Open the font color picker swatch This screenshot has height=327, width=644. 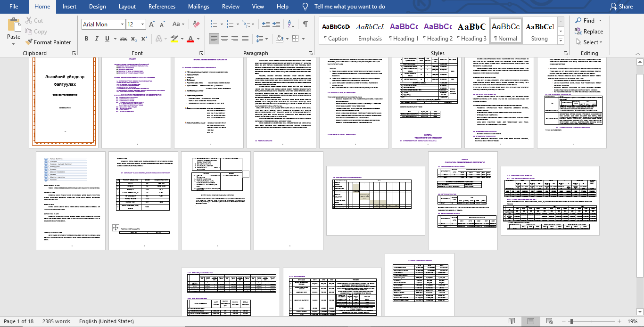pos(190,39)
